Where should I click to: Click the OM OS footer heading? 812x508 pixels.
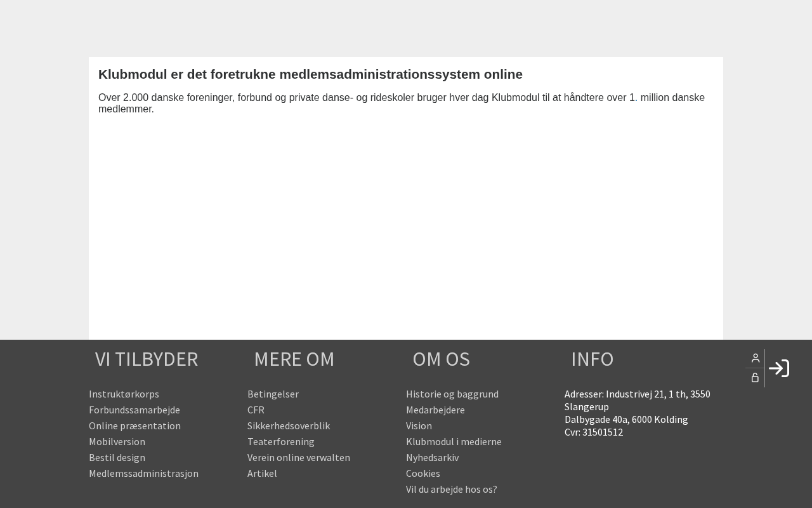coord(441,359)
